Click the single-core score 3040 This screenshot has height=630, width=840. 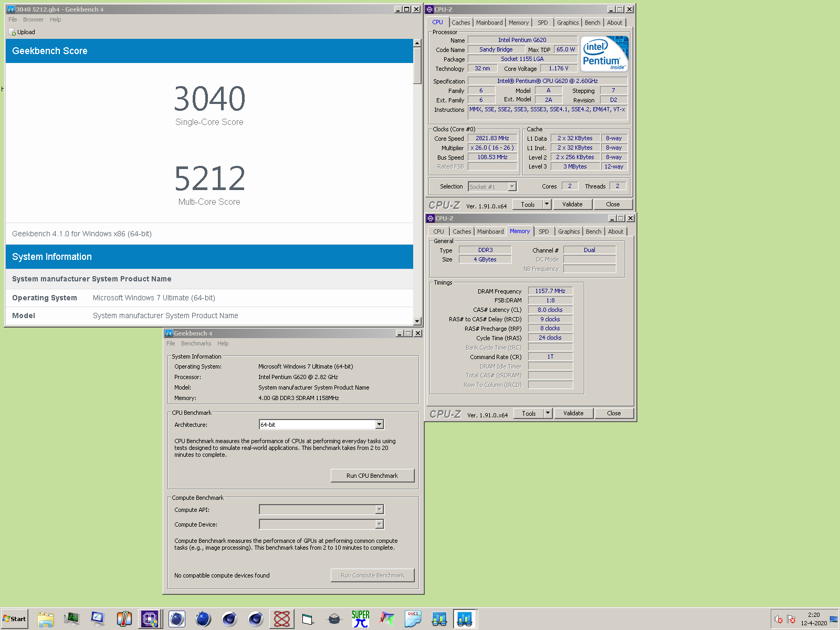point(209,99)
